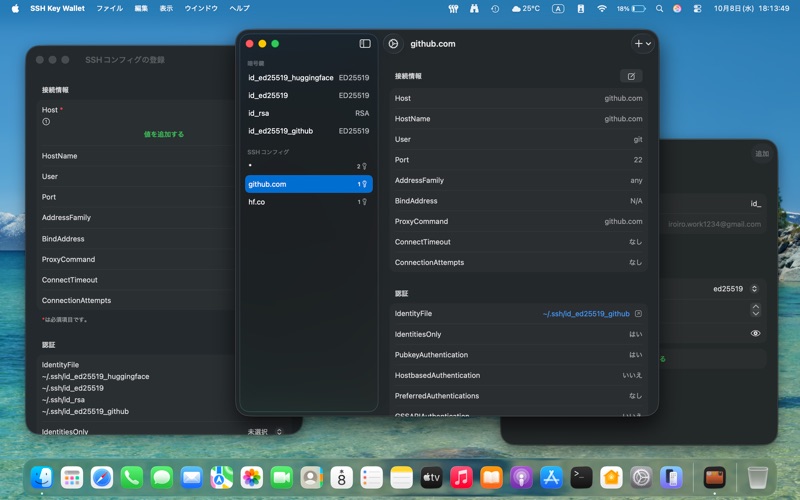This screenshot has height=500, width=800.
Task: Select the id_rsa key in sidebar
Action: click(309, 113)
